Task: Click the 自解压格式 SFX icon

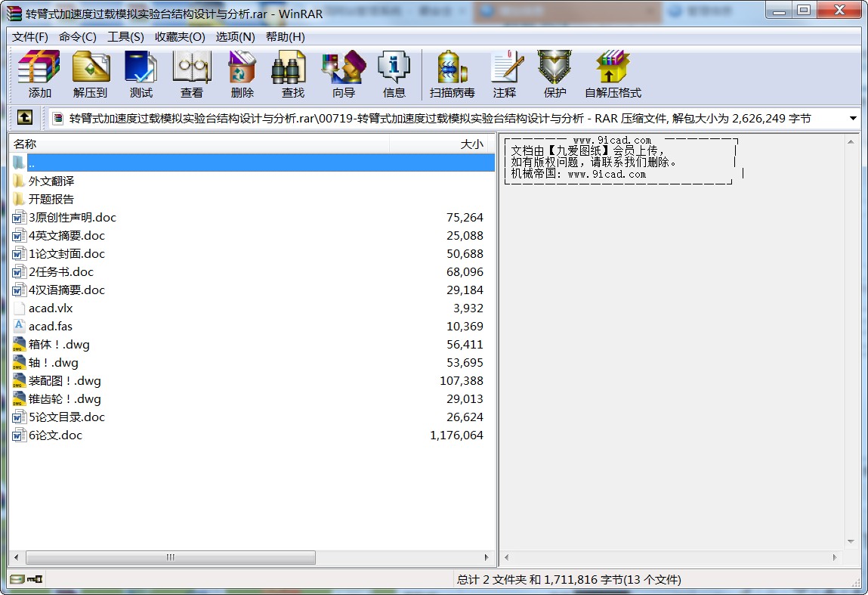Action: 613,74
